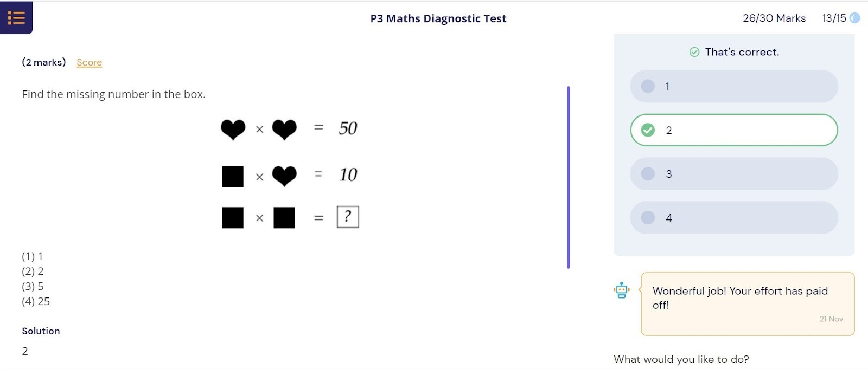The image size is (868, 369).
Task: Click the black square in the 10 equation
Action: click(x=233, y=177)
